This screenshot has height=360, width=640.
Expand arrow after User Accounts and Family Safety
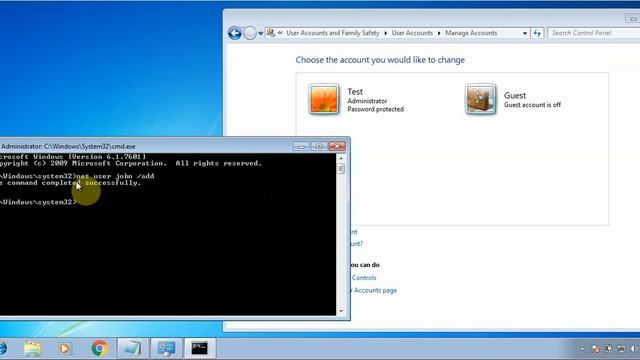[385, 33]
